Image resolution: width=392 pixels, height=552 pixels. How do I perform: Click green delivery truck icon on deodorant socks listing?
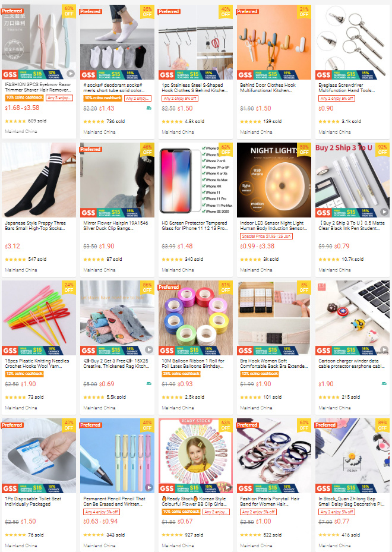point(149,108)
